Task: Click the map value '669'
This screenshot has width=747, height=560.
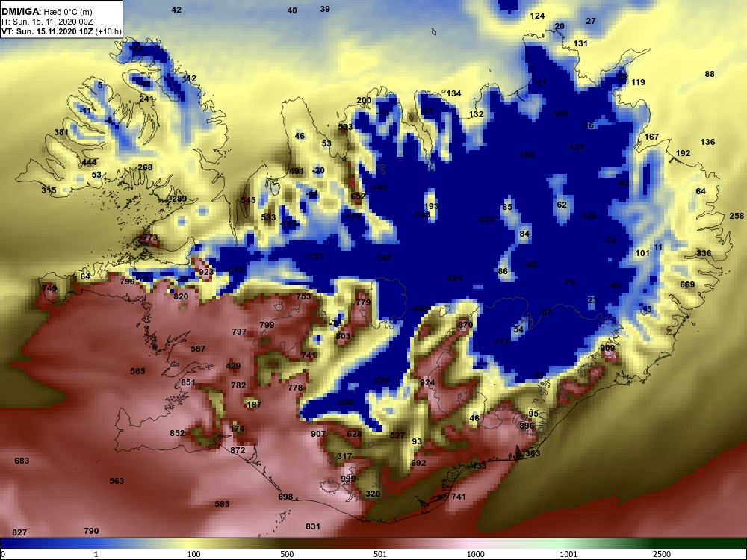Action: coord(687,284)
